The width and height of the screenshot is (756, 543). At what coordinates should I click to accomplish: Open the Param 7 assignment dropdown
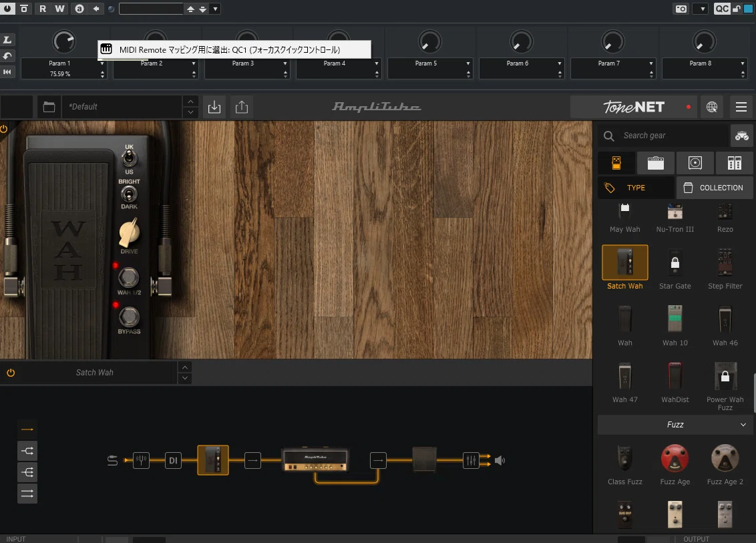(651, 63)
